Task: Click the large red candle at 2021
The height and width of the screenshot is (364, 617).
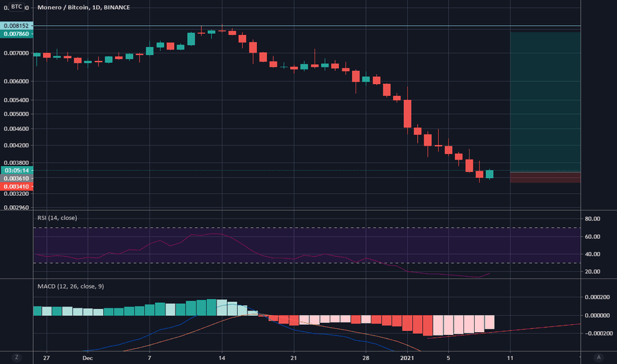Action: pyautogui.click(x=407, y=114)
